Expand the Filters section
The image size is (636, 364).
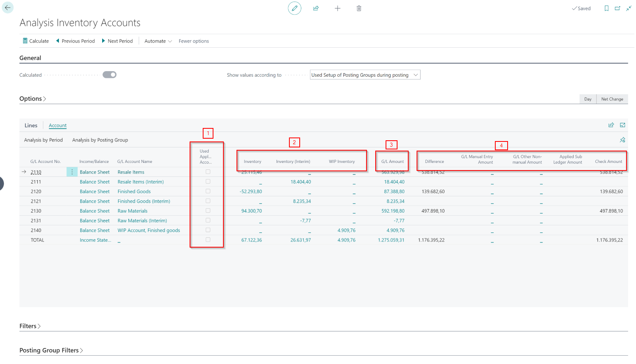[x=30, y=326]
